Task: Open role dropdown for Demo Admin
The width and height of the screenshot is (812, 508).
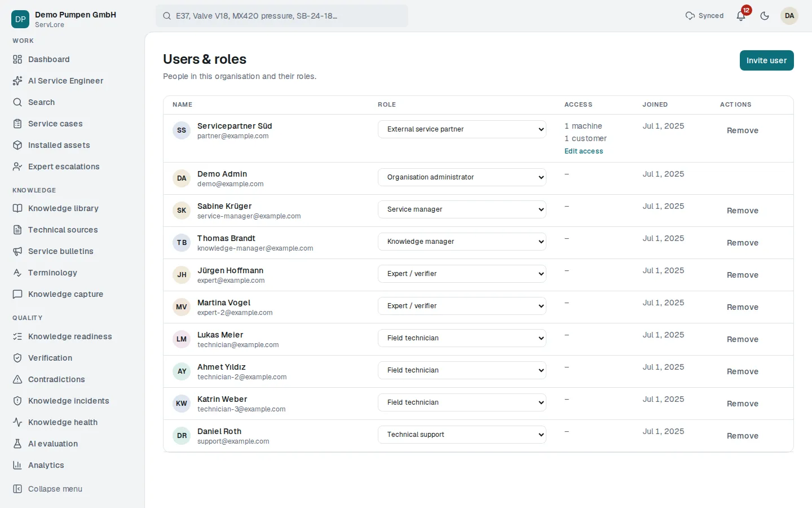Action: pyautogui.click(x=462, y=177)
